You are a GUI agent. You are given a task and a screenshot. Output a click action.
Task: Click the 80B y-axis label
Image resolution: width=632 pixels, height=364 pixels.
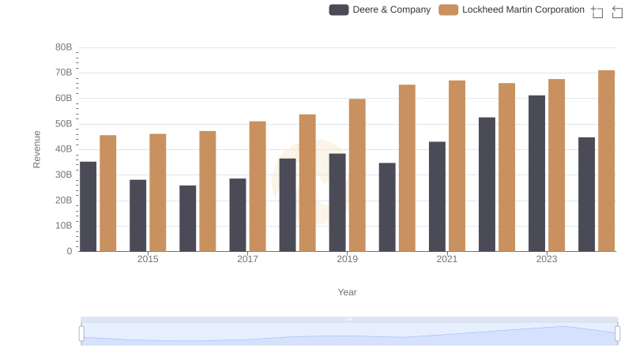(64, 47)
